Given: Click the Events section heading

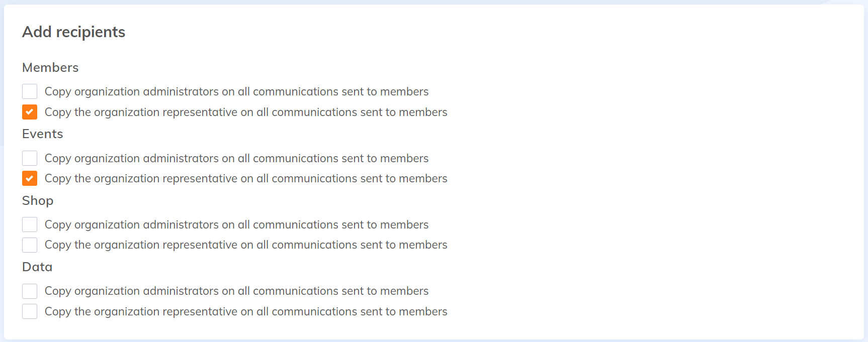Looking at the screenshot, I should [43, 134].
